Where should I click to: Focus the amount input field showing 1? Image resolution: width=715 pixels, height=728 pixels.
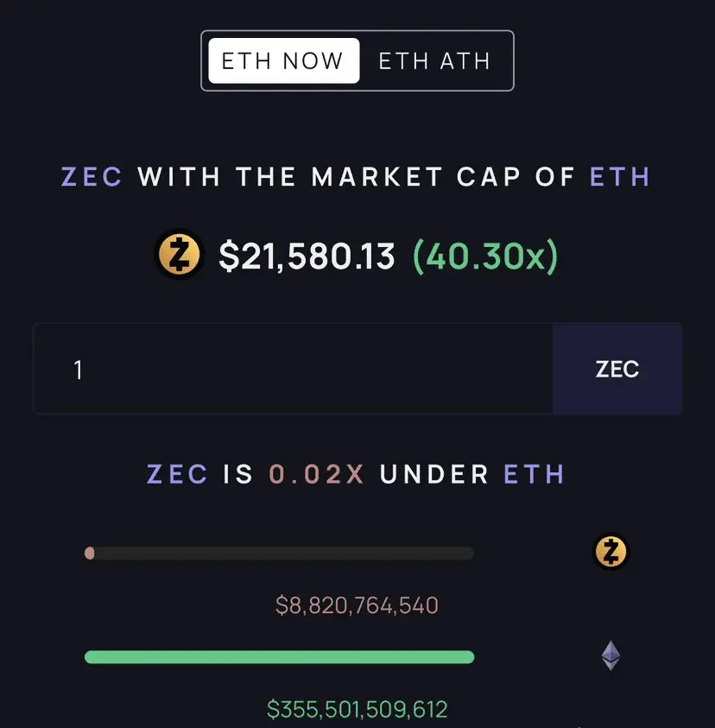click(293, 370)
